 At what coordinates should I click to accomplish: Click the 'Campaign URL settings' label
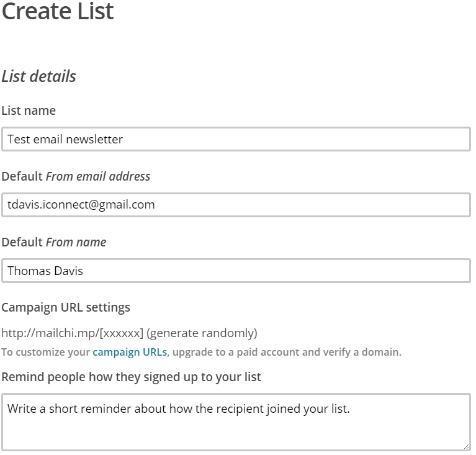click(66, 307)
